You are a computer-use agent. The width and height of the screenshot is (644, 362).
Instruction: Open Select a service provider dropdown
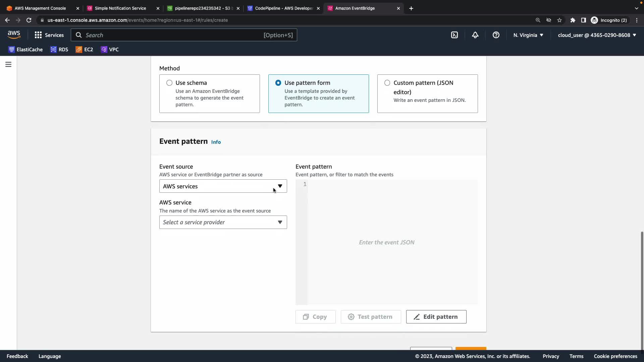click(x=223, y=222)
